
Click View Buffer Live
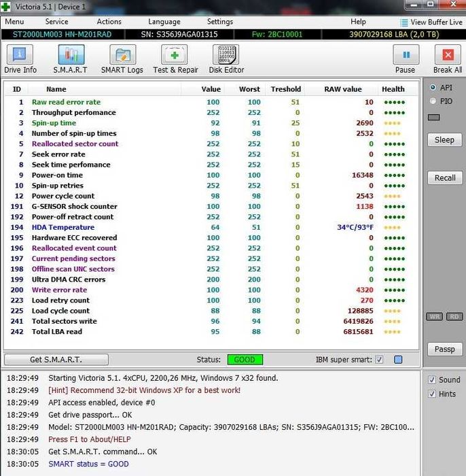(x=431, y=22)
